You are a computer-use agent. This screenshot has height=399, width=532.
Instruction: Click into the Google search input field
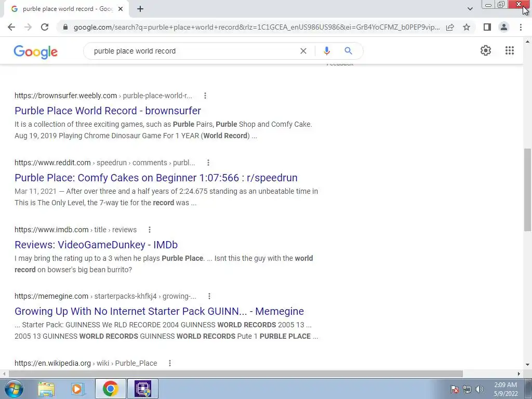point(193,51)
